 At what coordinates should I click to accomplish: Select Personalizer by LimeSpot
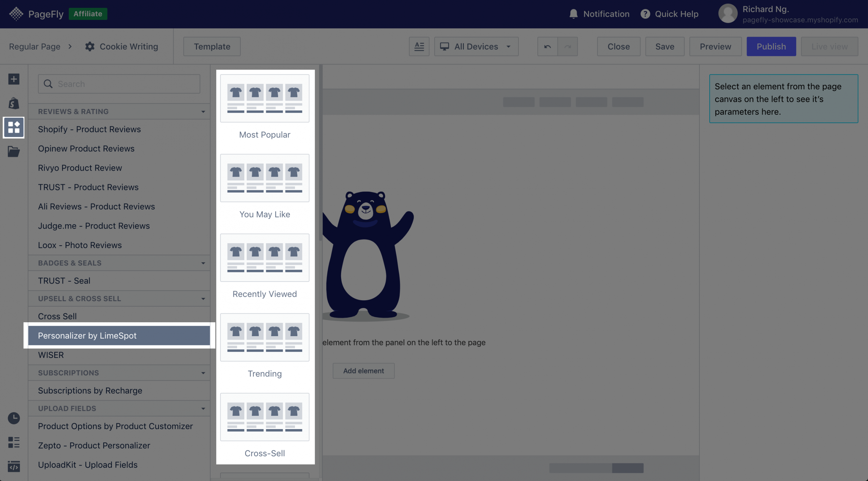pyautogui.click(x=119, y=335)
